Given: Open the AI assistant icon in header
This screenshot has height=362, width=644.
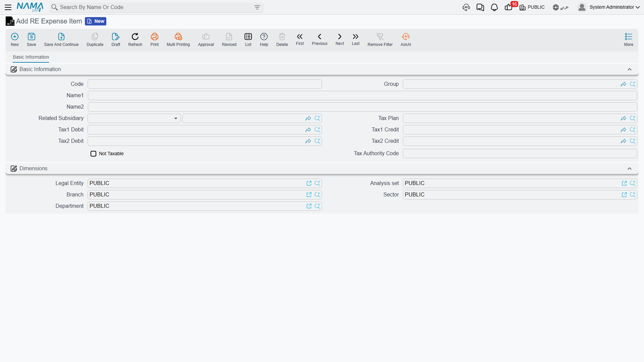Looking at the screenshot, I should click(466, 7).
